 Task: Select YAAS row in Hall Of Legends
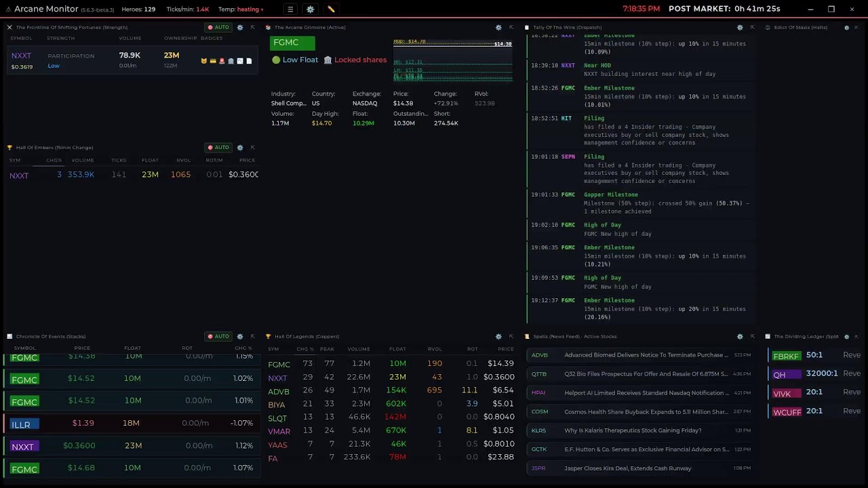coord(391,444)
